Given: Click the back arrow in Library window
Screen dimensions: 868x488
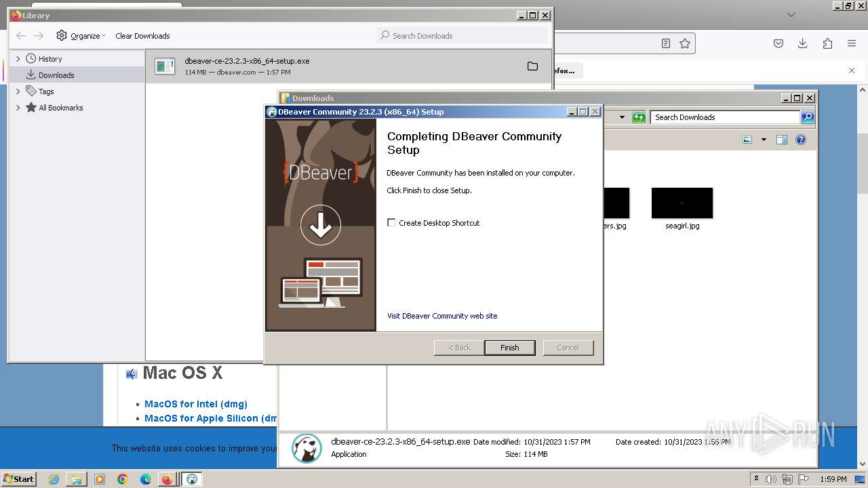Looking at the screenshot, I should tap(21, 36).
